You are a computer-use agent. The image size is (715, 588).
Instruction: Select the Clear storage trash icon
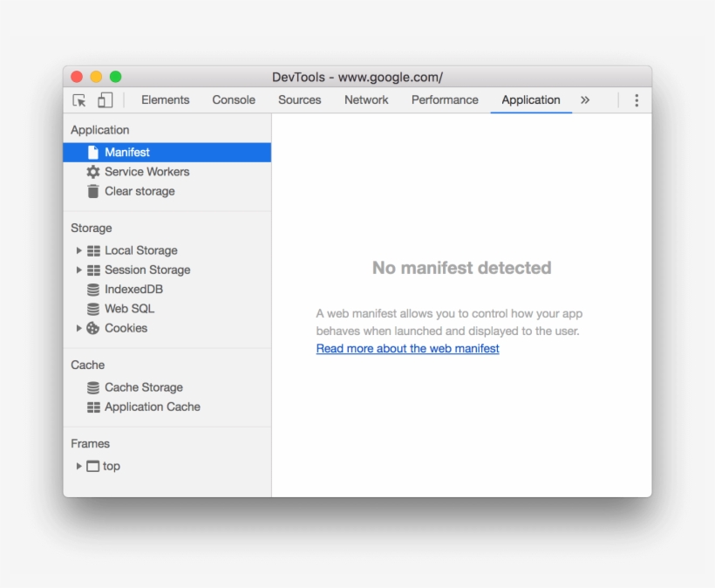93,191
